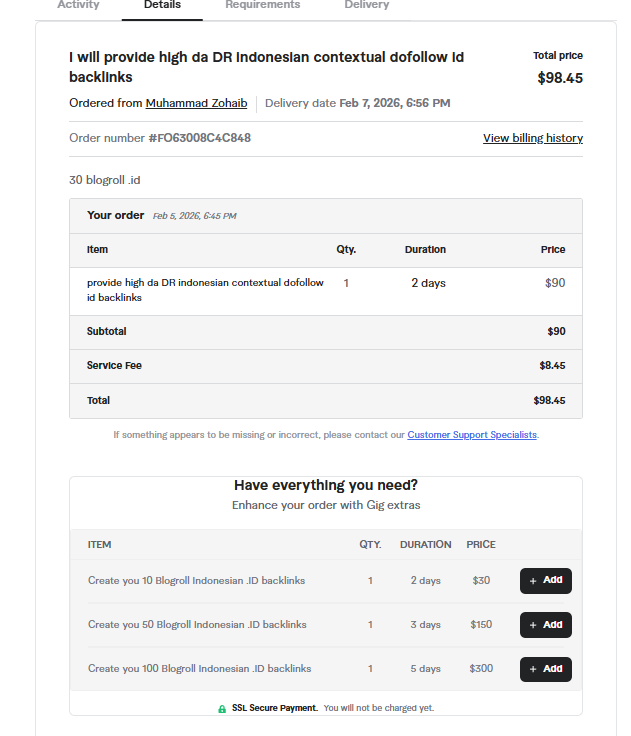Go to the Delivery tab
Viewport: 631px width, 736px height.
tap(367, 5)
